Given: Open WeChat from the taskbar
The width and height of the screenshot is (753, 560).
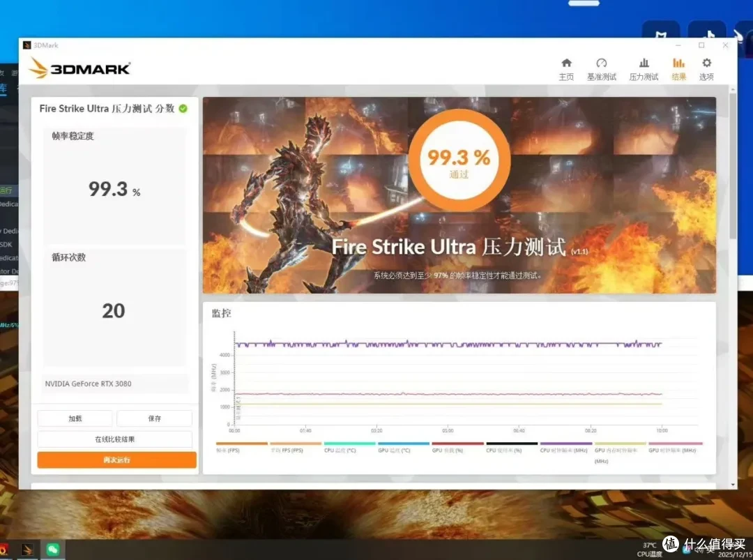Looking at the screenshot, I should (x=53, y=550).
